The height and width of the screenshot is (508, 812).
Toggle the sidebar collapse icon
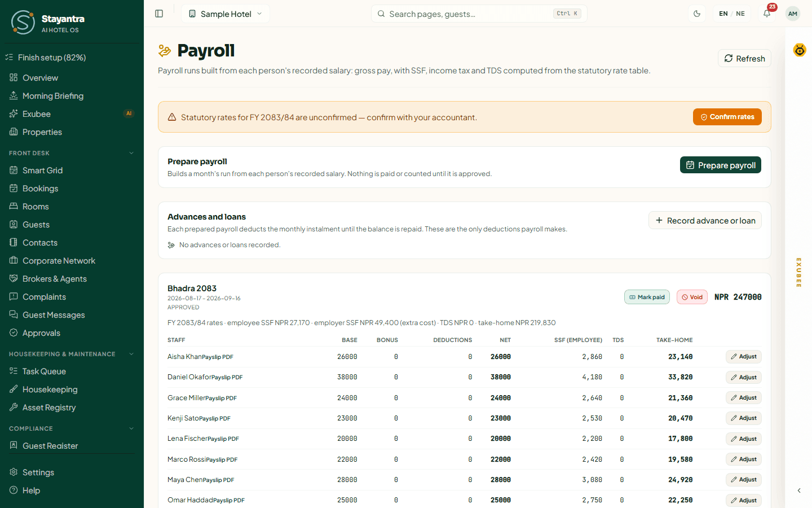point(159,14)
